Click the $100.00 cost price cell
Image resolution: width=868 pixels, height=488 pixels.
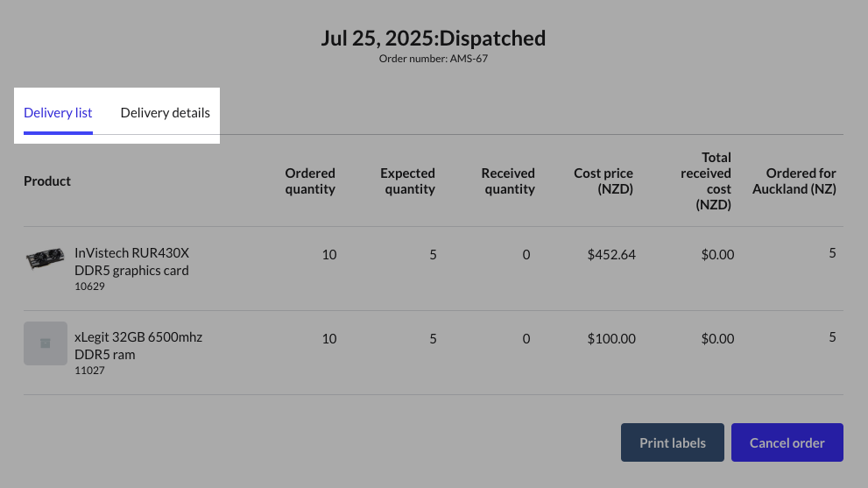point(611,338)
